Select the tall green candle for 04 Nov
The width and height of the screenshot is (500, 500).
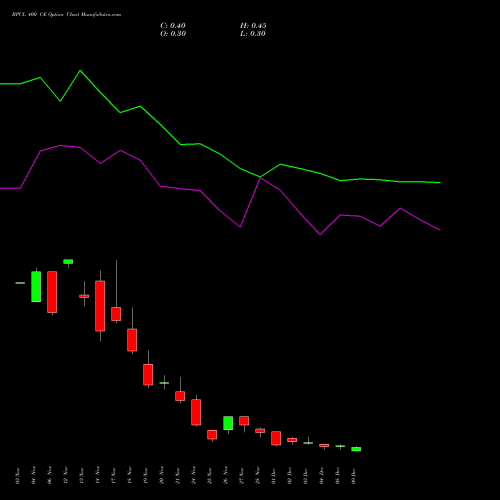[36, 287]
